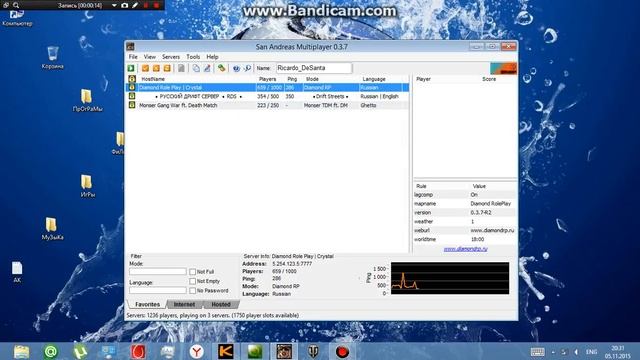Click the first orange refresh icon in toolbar
The image size is (640, 360).
tap(145, 68)
